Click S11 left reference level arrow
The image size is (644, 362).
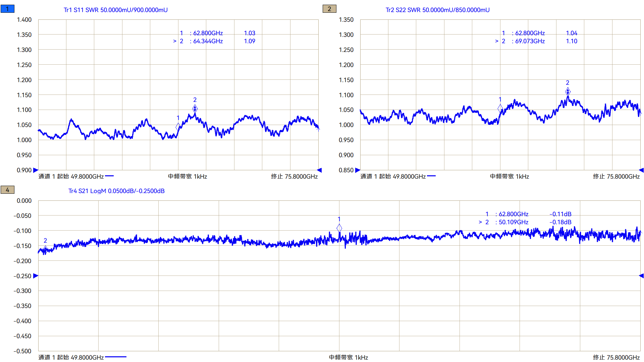[36, 170]
